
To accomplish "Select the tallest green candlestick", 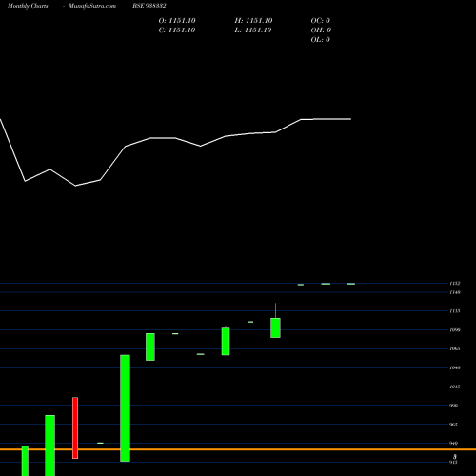I will point(125,408).
